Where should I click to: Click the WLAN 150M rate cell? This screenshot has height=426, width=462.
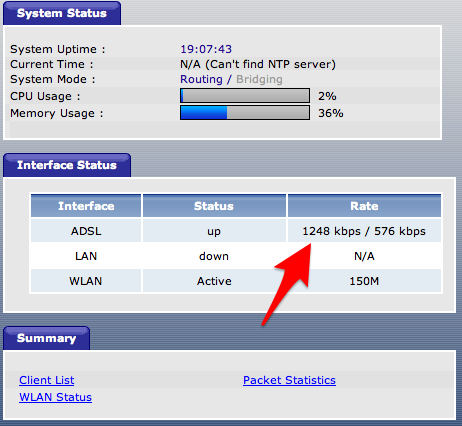364,281
